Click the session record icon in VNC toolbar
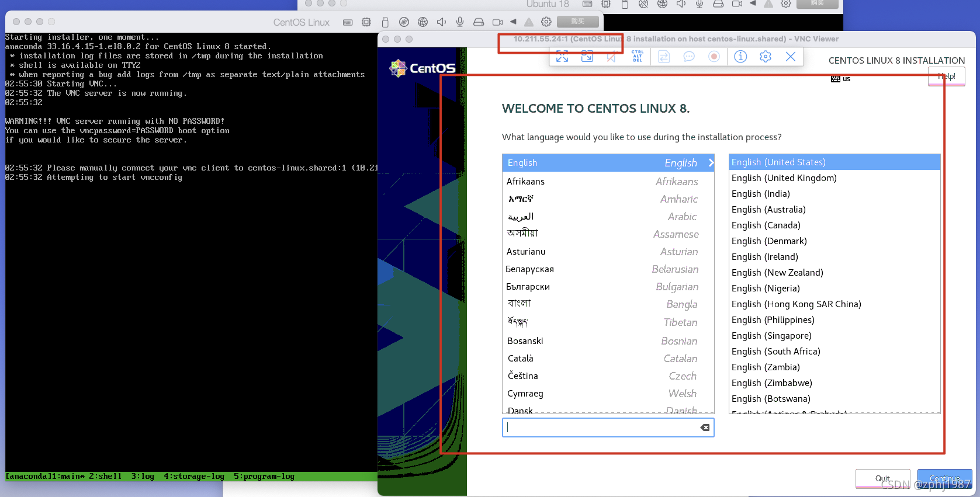 (714, 57)
